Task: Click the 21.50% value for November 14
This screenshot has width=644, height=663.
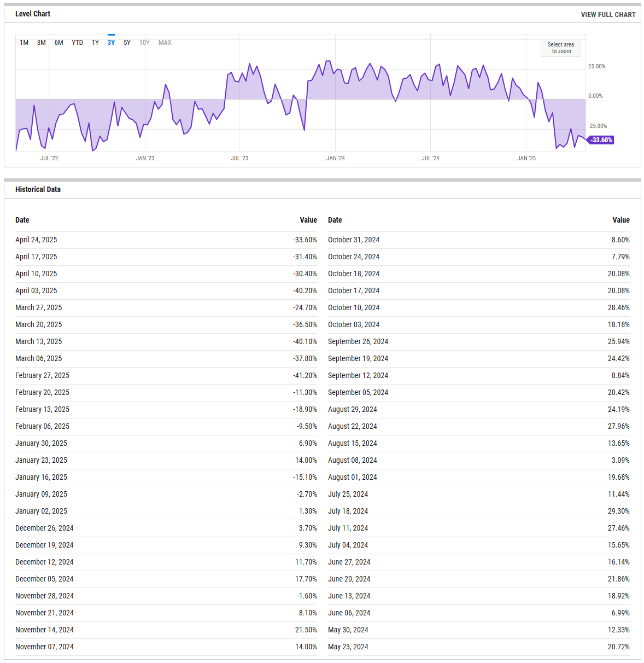Action: tap(306, 630)
